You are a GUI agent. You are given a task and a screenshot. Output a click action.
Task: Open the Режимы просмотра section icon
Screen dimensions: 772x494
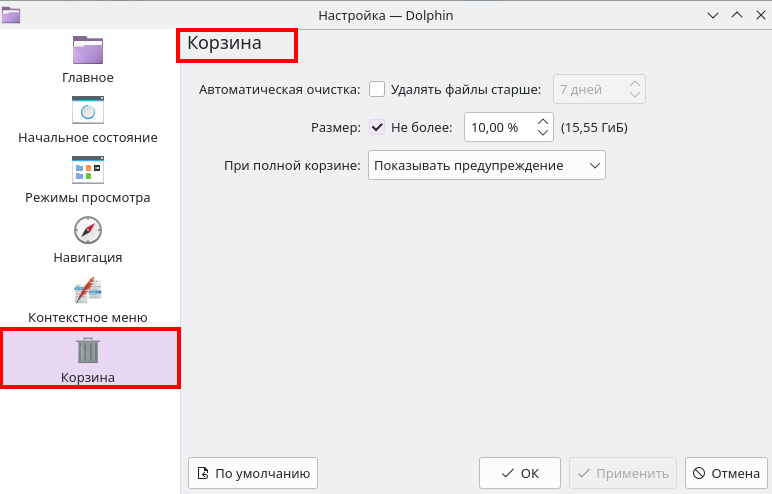(x=88, y=170)
